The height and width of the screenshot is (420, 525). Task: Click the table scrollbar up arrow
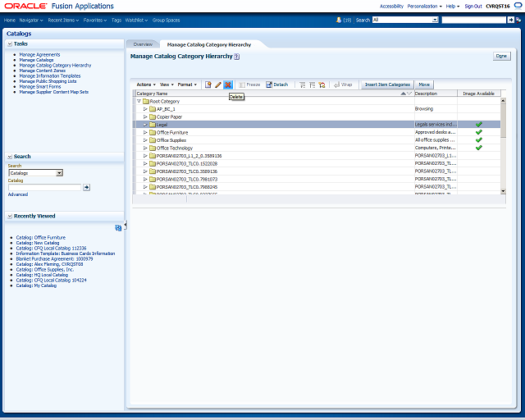[x=503, y=100]
